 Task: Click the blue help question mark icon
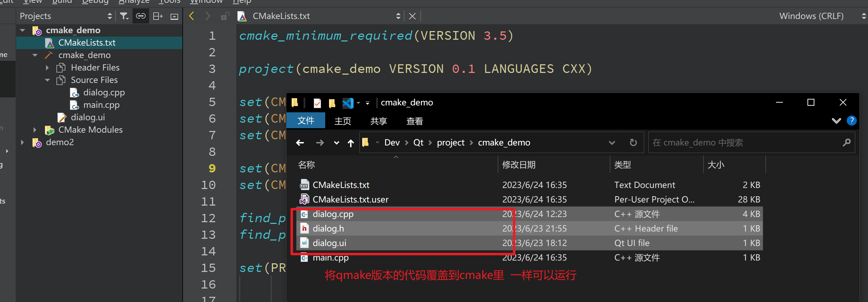[x=851, y=121]
